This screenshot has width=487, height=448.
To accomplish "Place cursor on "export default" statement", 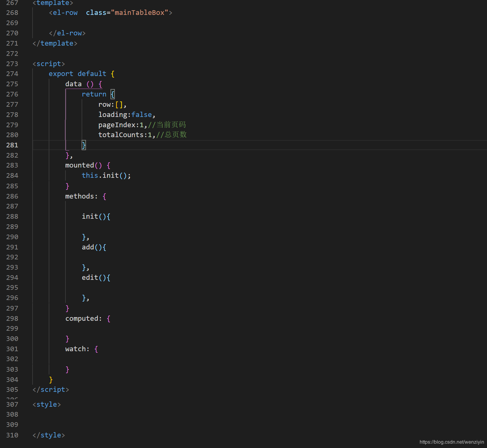I will coord(77,74).
